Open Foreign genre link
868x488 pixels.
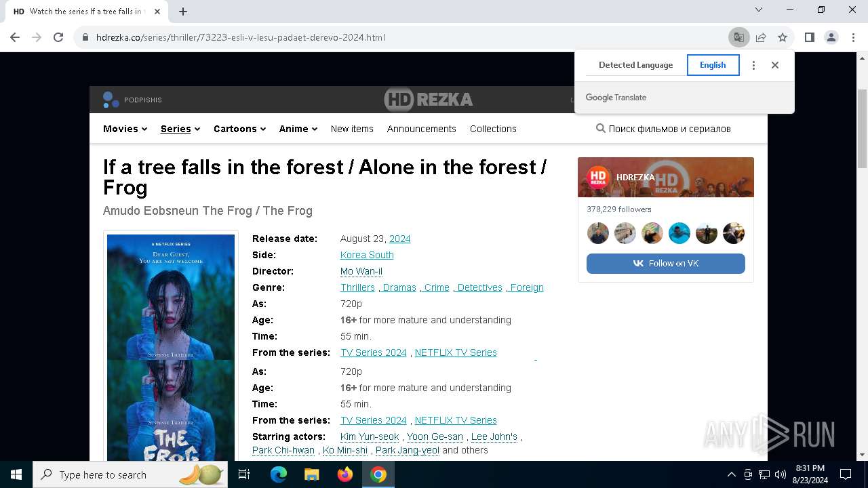526,287
